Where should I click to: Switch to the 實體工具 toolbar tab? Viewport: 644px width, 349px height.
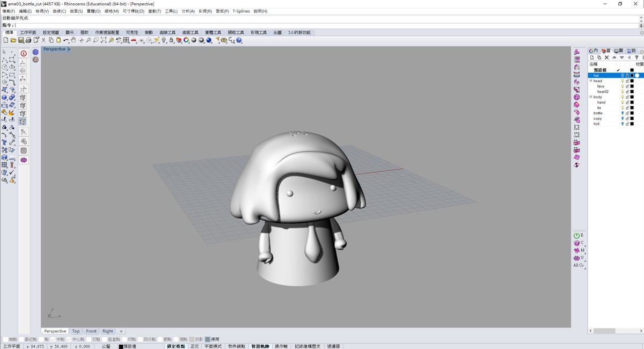(213, 33)
